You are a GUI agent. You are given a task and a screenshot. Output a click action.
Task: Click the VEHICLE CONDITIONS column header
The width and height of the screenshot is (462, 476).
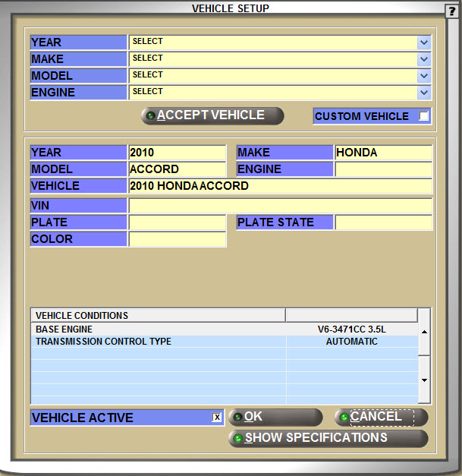point(158,315)
